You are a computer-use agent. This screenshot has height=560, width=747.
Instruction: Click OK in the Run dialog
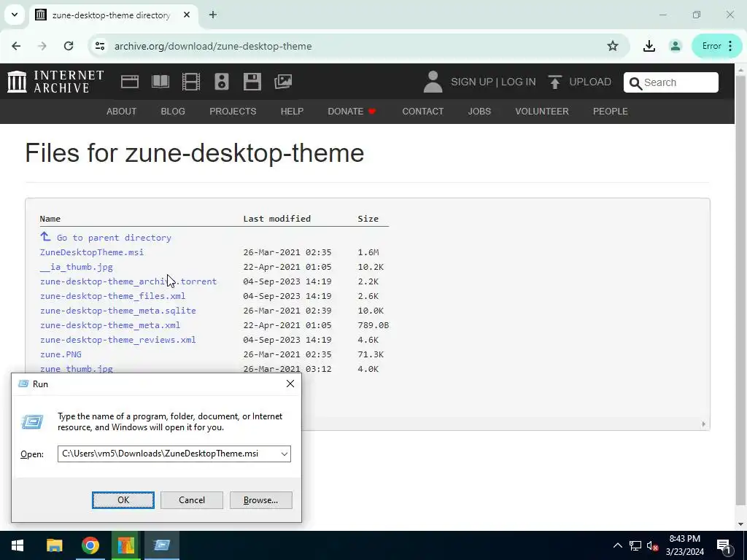(123, 500)
